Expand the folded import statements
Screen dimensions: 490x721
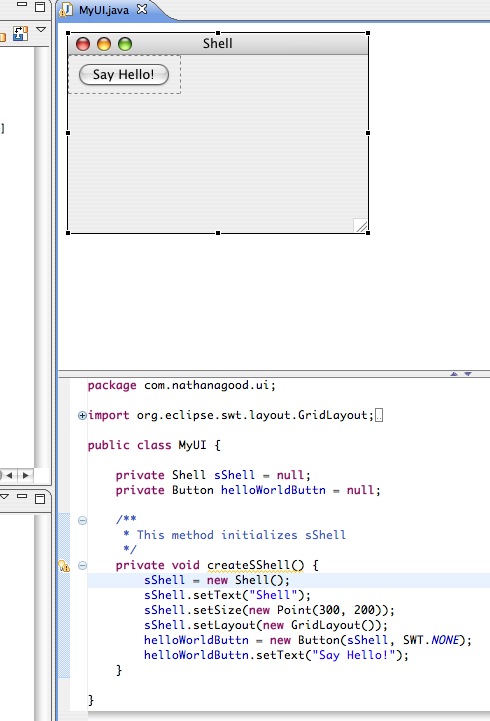pos(82,416)
